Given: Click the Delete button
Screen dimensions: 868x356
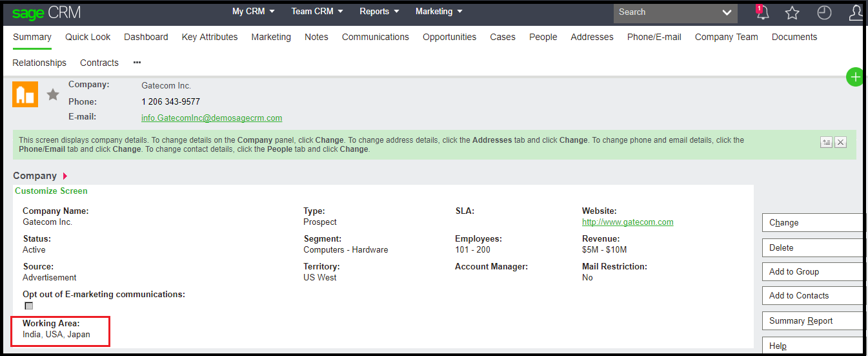Looking at the screenshot, I should [814, 247].
